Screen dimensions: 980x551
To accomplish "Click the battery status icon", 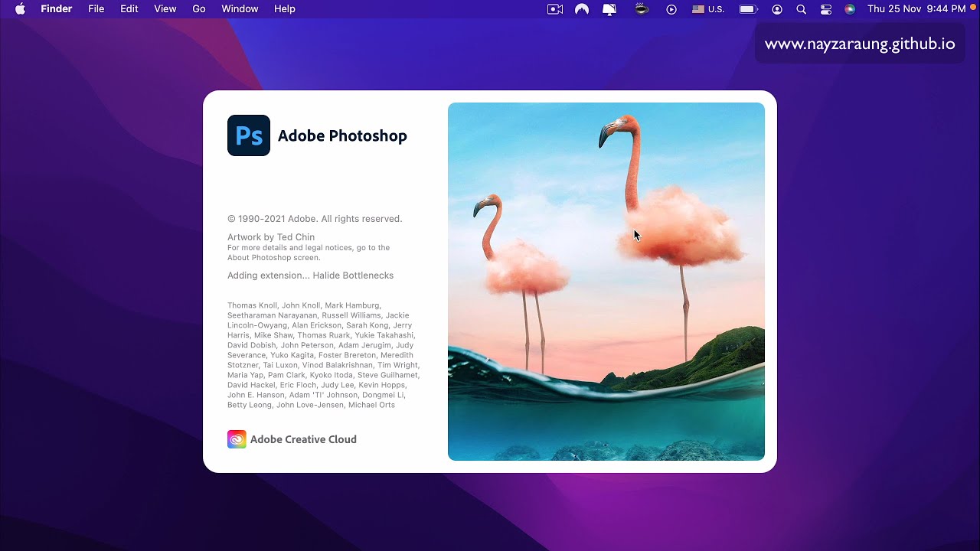I will [x=748, y=9].
